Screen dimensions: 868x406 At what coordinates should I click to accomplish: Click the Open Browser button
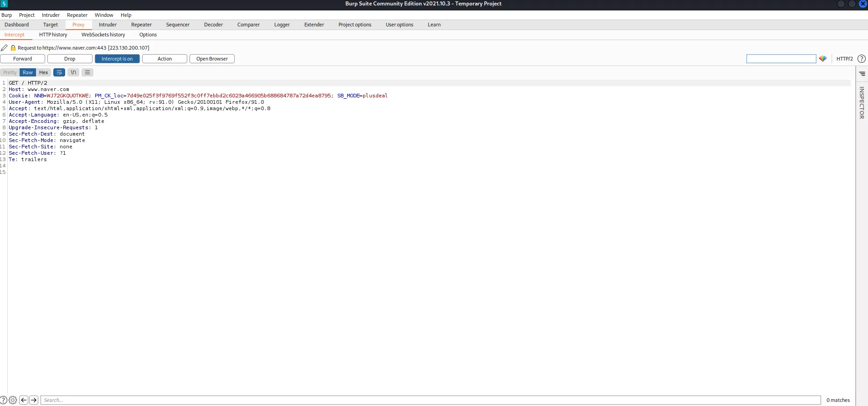(212, 59)
